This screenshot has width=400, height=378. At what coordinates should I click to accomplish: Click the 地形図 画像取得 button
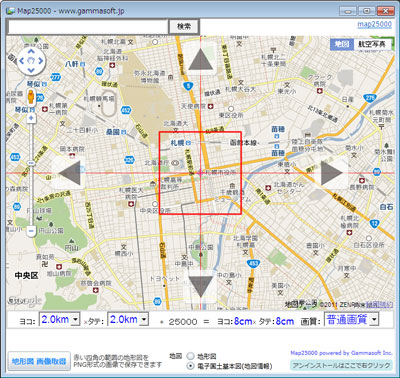click(x=39, y=361)
